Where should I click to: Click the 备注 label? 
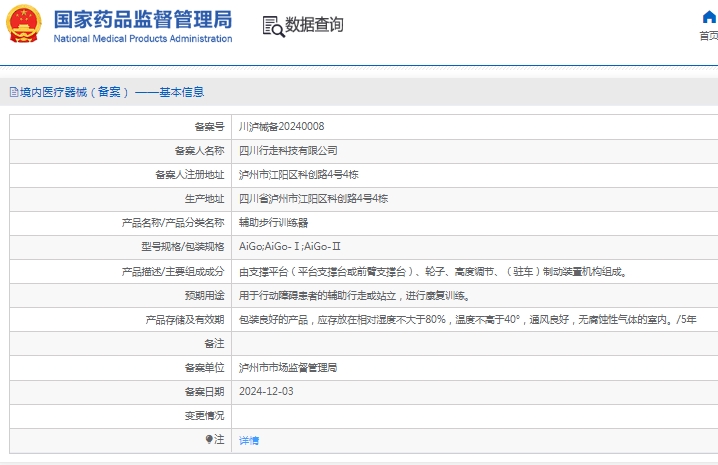tap(214, 344)
